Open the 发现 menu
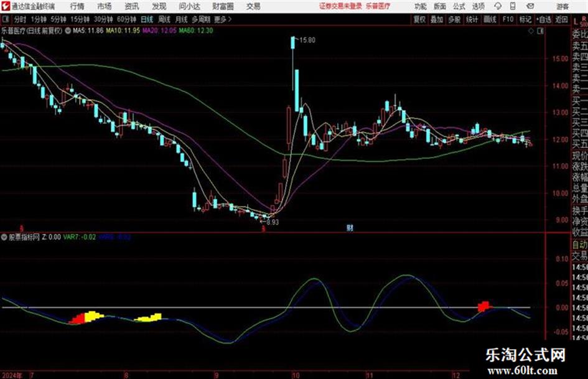The image size is (588, 379). [x=159, y=6]
